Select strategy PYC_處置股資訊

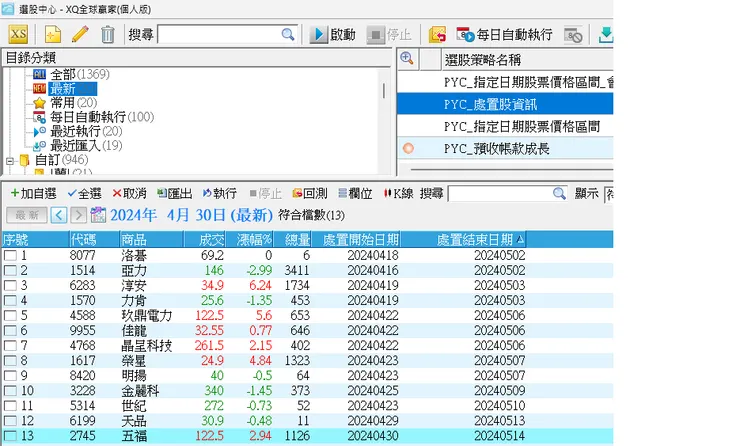click(505, 104)
